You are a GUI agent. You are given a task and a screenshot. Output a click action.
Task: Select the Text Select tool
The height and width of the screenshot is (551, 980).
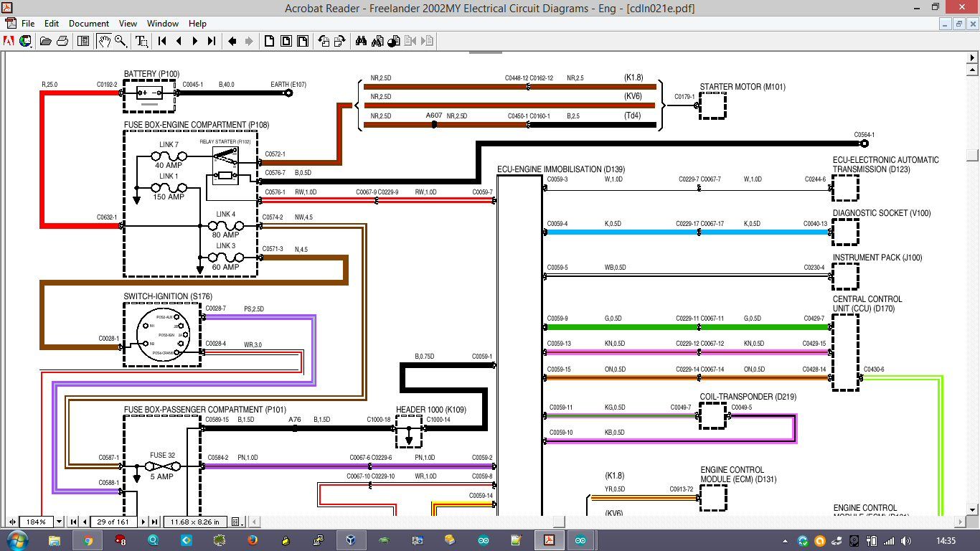point(141,41)
